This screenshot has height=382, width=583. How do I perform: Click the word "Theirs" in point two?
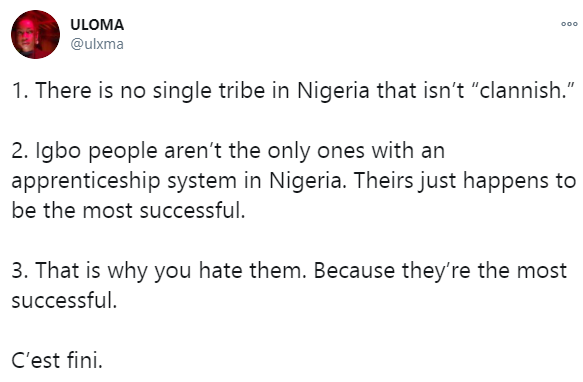383,181
